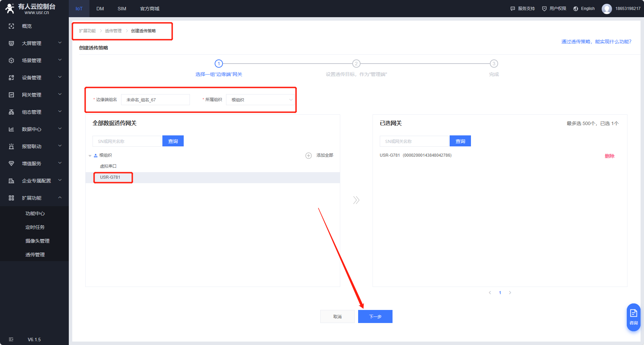Click the add-all plus circle icon
644x345 pixels.
point(309,156)
